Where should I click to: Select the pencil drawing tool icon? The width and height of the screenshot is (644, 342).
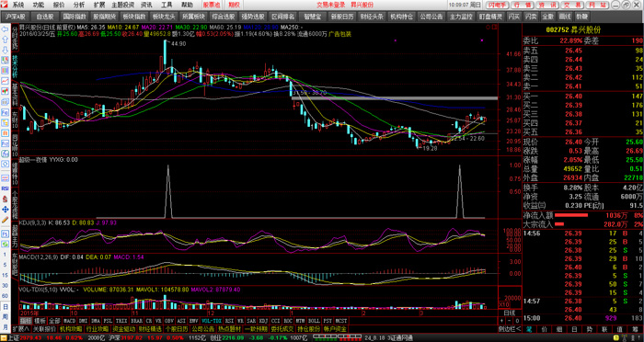6,220
